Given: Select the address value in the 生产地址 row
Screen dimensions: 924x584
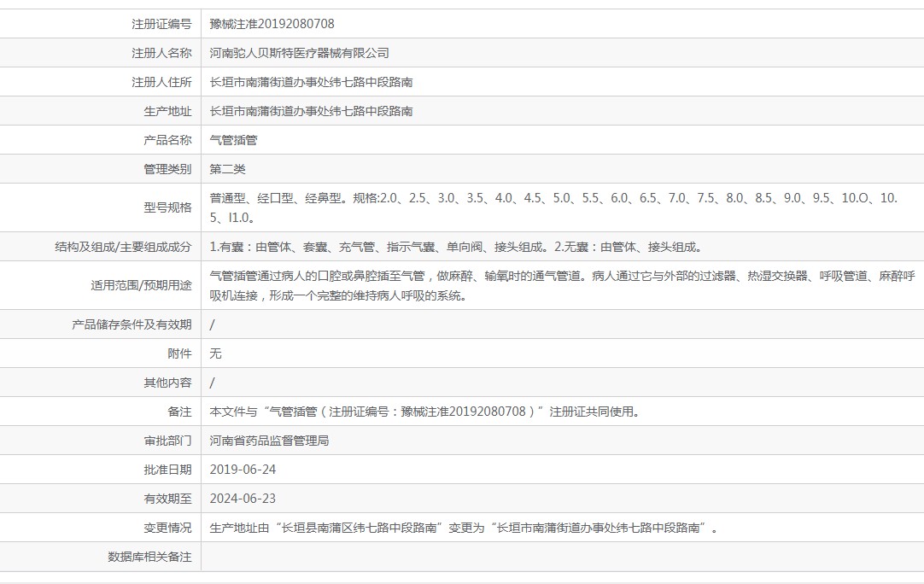Looking at the screenshot, I should tap(311, 111).
